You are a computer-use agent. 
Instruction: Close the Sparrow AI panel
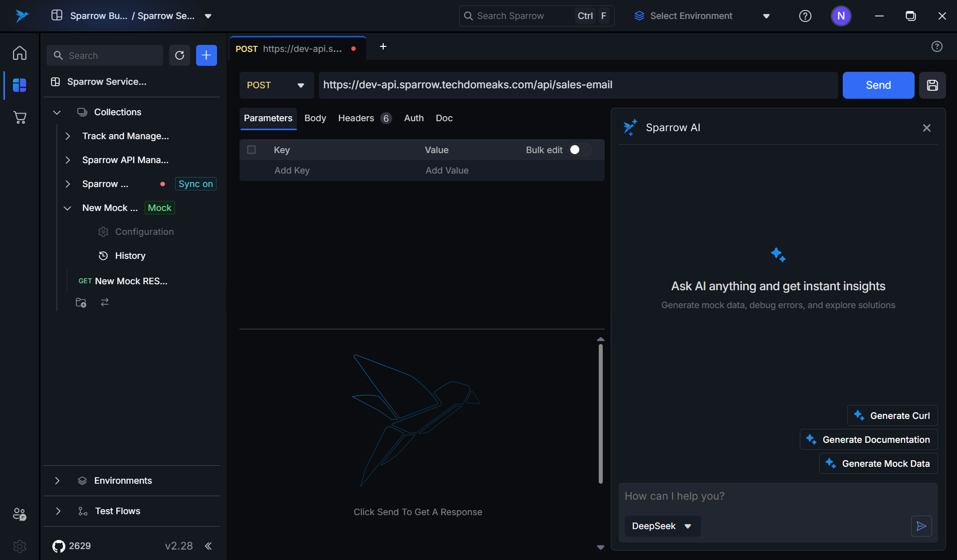927,128
